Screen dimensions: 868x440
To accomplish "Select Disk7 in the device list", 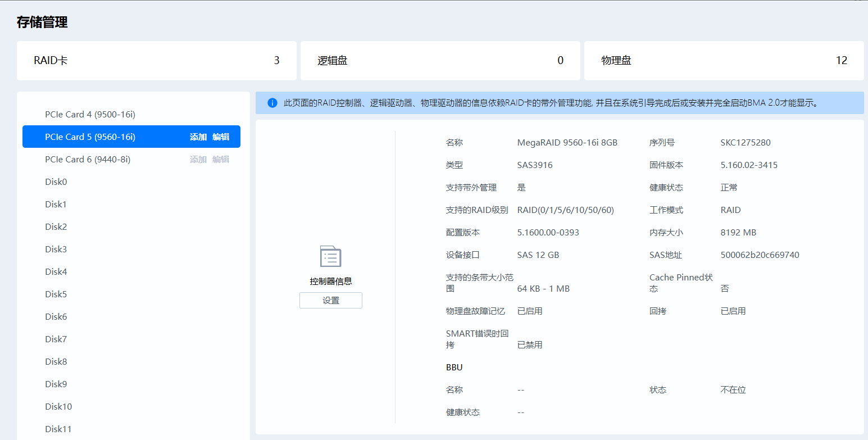I will click(56, 339).
